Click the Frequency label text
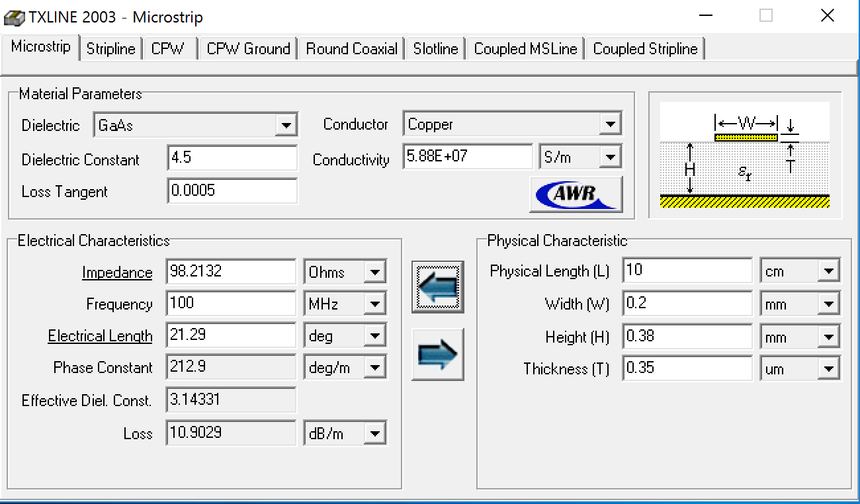This screenshot has width=860, height=504. (x=120, y=304)
